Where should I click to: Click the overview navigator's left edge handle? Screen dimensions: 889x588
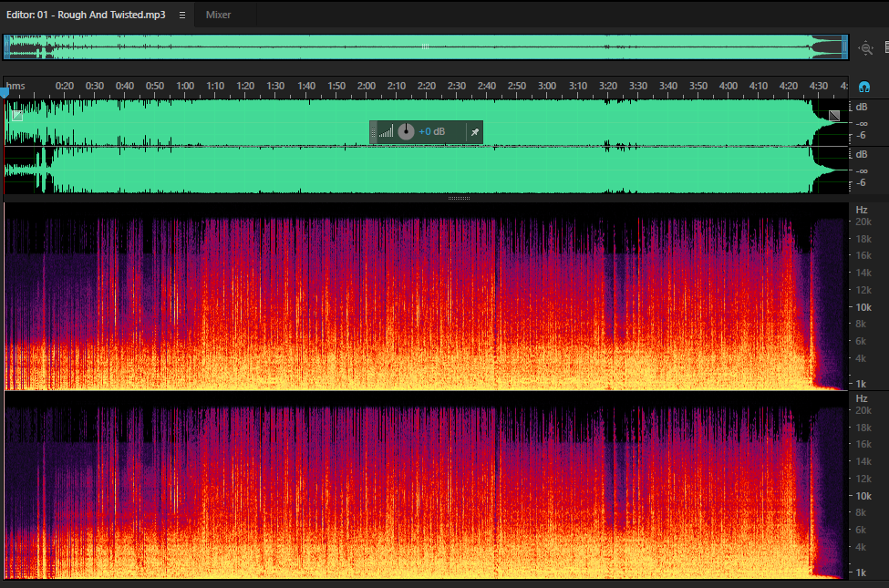tap(6, 47)
